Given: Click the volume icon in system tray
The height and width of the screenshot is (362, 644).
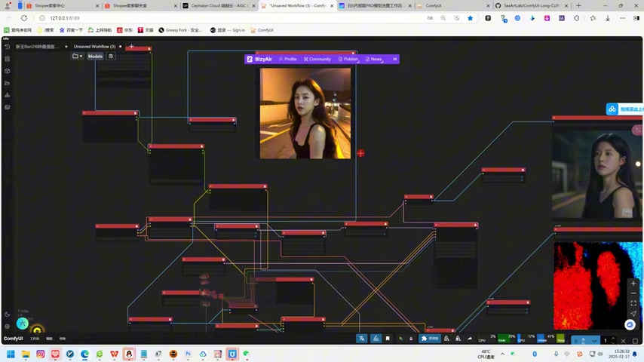Looking at the screenshot, I should (600, 354).
